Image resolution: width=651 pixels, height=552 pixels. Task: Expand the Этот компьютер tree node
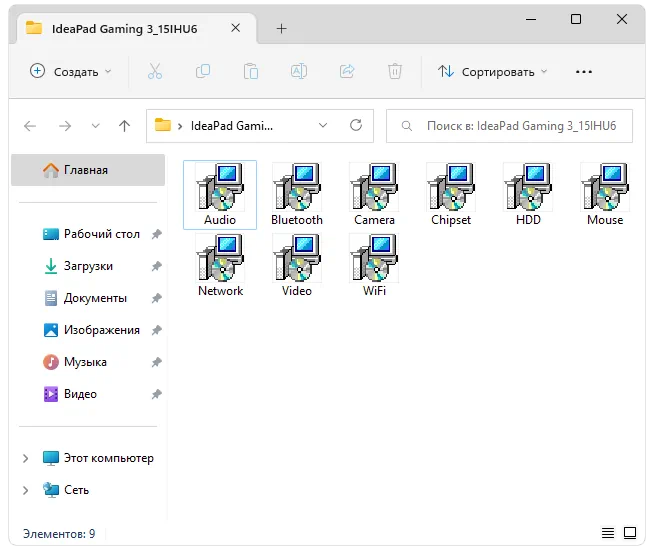point(25,458)
